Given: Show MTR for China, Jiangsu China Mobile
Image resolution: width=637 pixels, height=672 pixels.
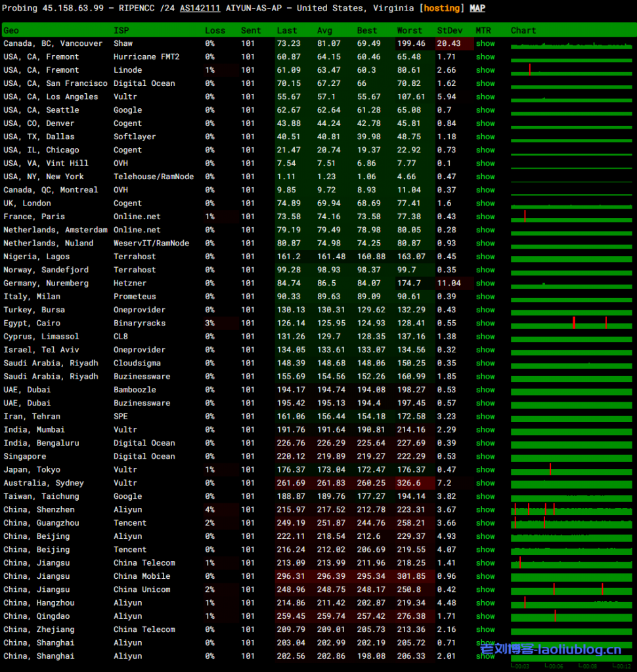Looking at the screenshot, I should click(x=485, y=576).
